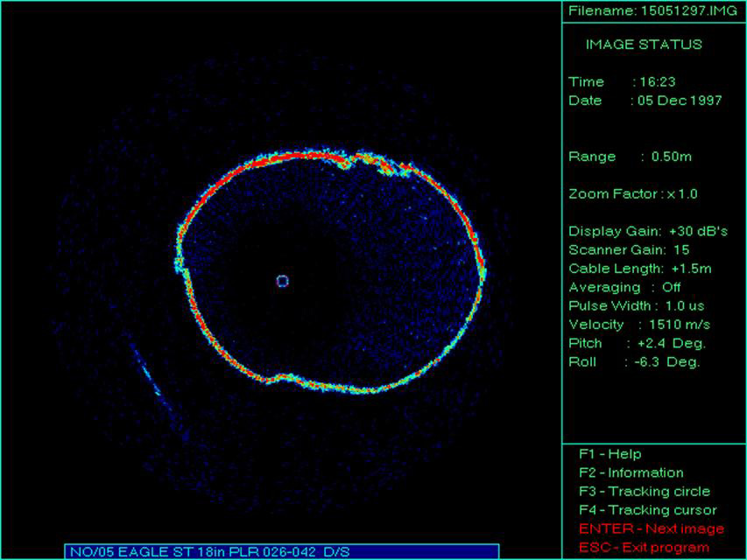747x560 pixels.
Task: Select the Range 0.50m readout
Action: tap(630, 157)
